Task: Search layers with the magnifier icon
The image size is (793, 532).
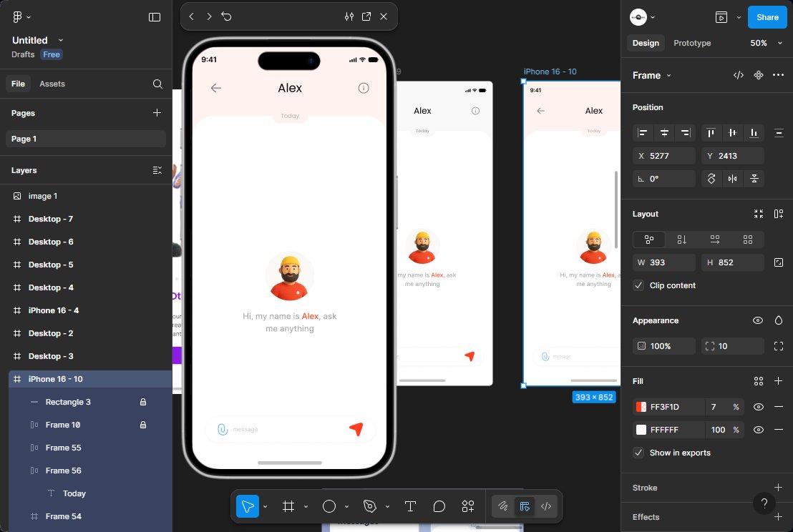Action: 157,84
